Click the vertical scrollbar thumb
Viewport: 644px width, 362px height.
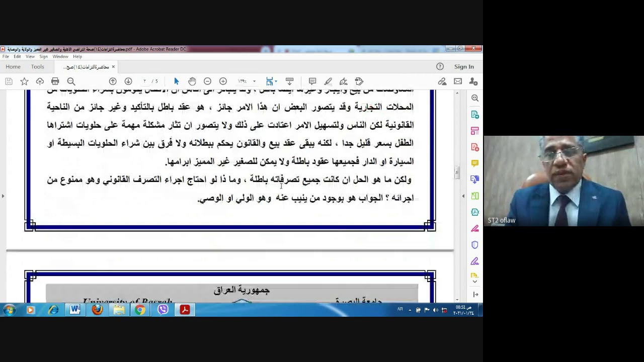457,172
